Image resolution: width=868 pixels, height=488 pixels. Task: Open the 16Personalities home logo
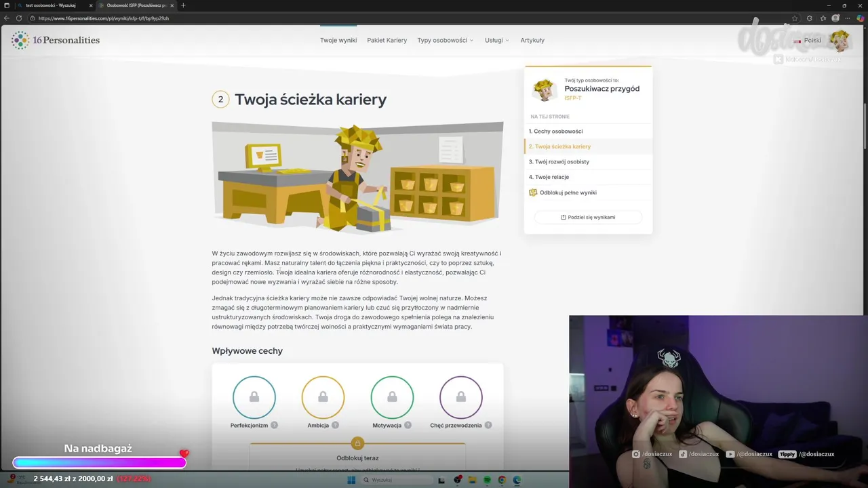[55, 40]
